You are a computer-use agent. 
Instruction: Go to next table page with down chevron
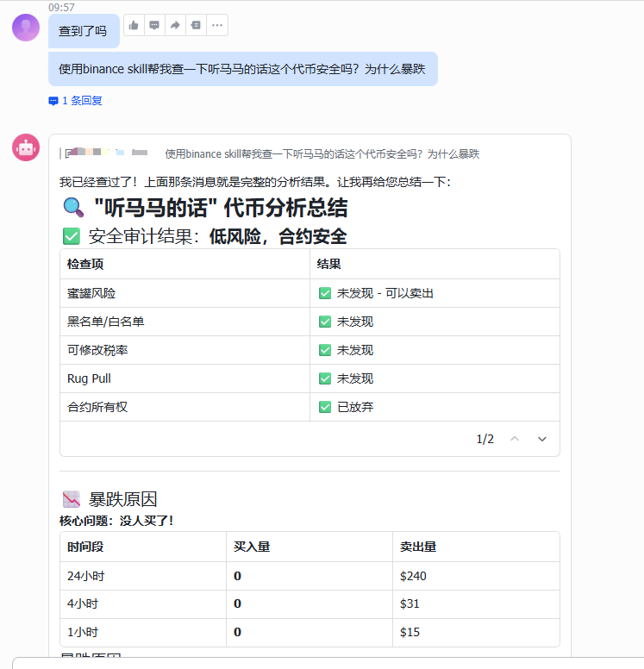click(x=542, y=439)
